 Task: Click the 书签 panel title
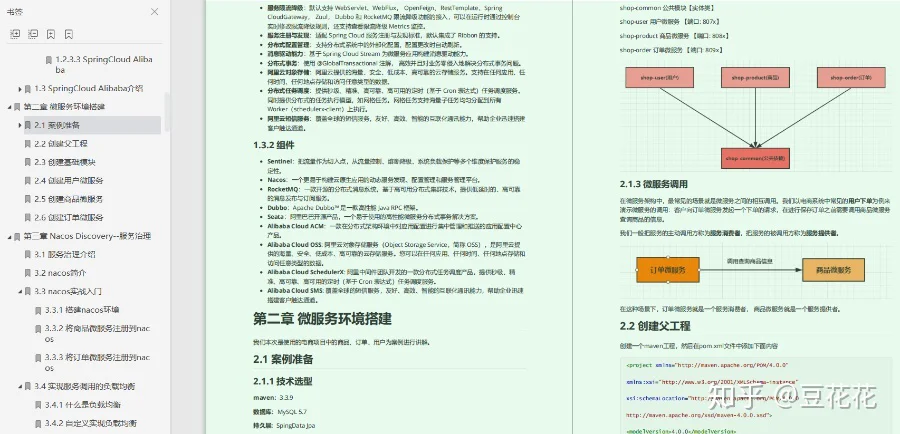coord(15,11)
